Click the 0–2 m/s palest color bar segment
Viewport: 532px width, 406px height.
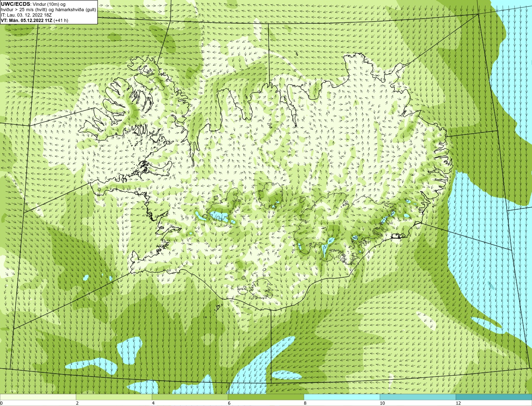coord(38,397)
